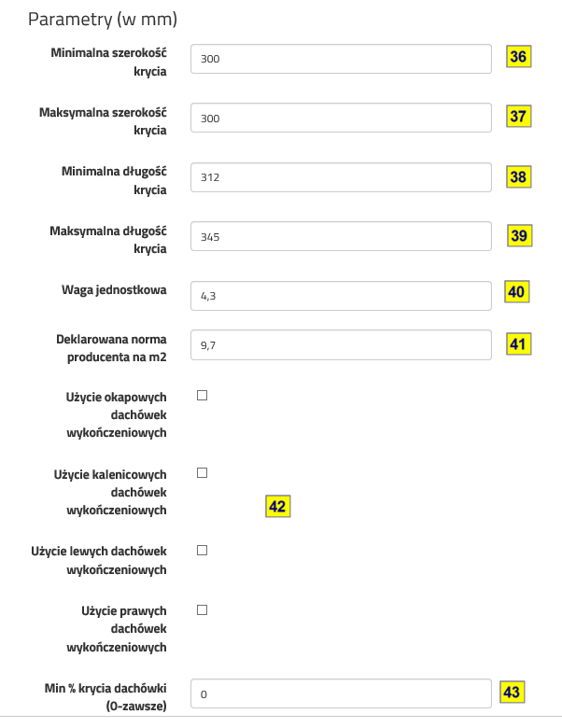Select the Minimalna długość krycia input
The image size is (562, 728).
click(x=340, y=177)
